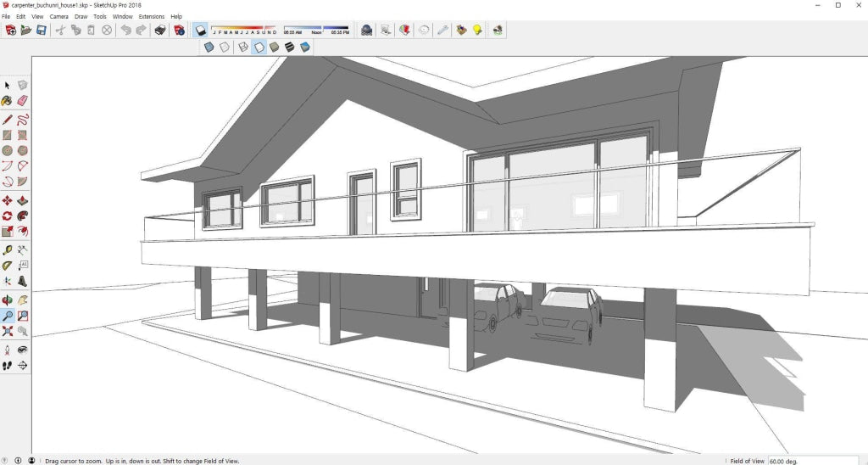Select the Dimensions tool
The image size is (868, 465).
point(22,250)
